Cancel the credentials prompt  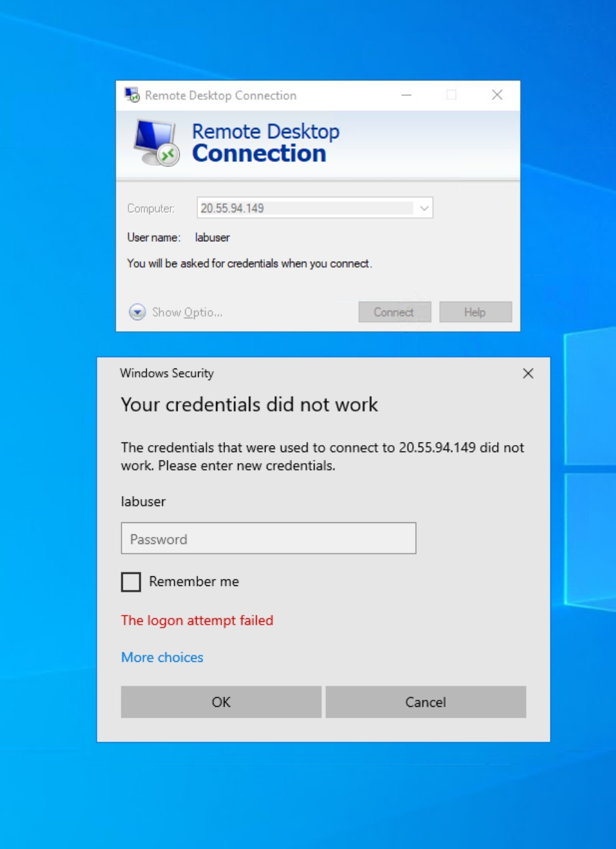coord(426,702)
